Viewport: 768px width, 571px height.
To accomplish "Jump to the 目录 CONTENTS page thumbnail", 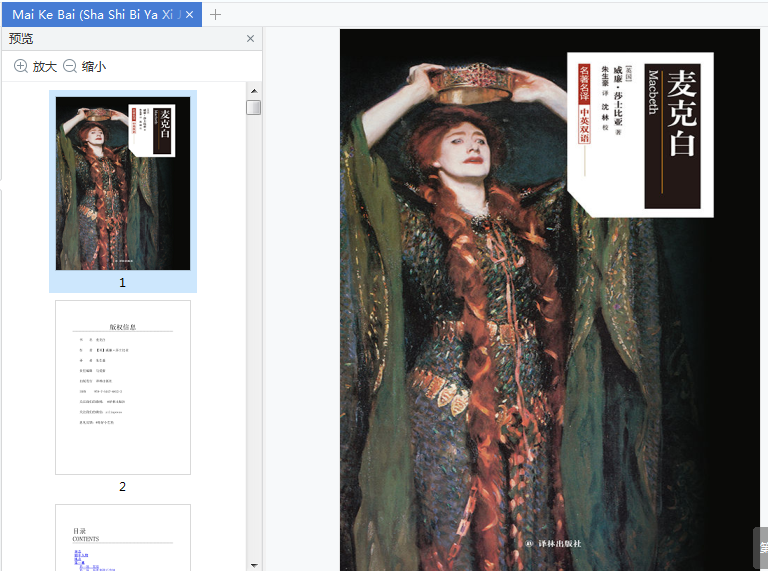I will point(123,538).
